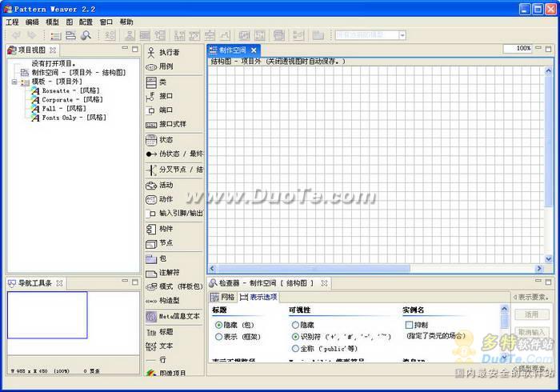Select the 包 package tool
The image size is (560, 392).
(x=157, y=259)
